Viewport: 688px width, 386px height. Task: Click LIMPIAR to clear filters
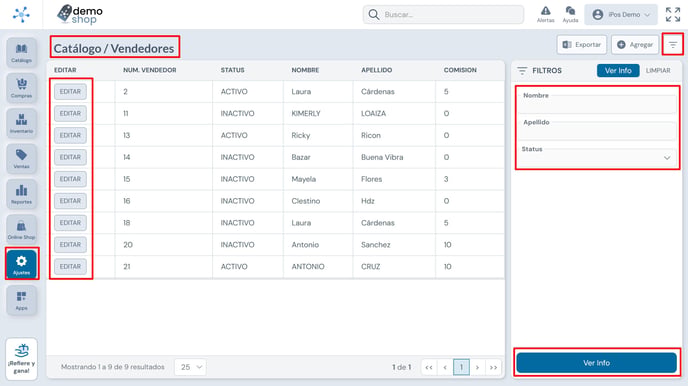(x=658, y=71)
